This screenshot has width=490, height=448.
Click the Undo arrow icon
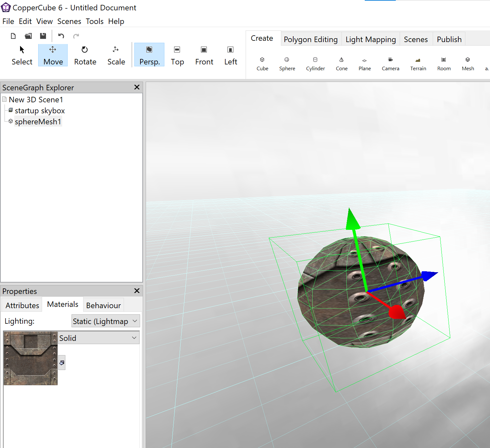[x=61, y=36]
